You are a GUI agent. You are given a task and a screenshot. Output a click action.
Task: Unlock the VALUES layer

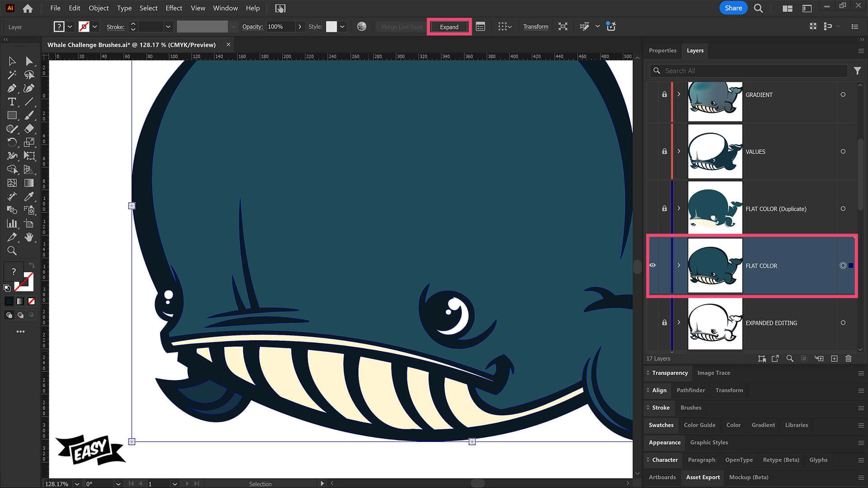(664, 151)
